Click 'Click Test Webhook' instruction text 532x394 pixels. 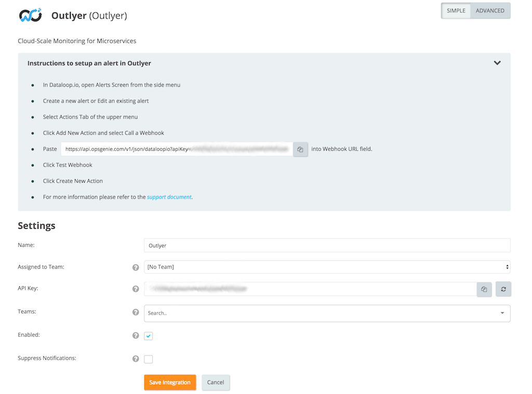(x=68, y=165)
